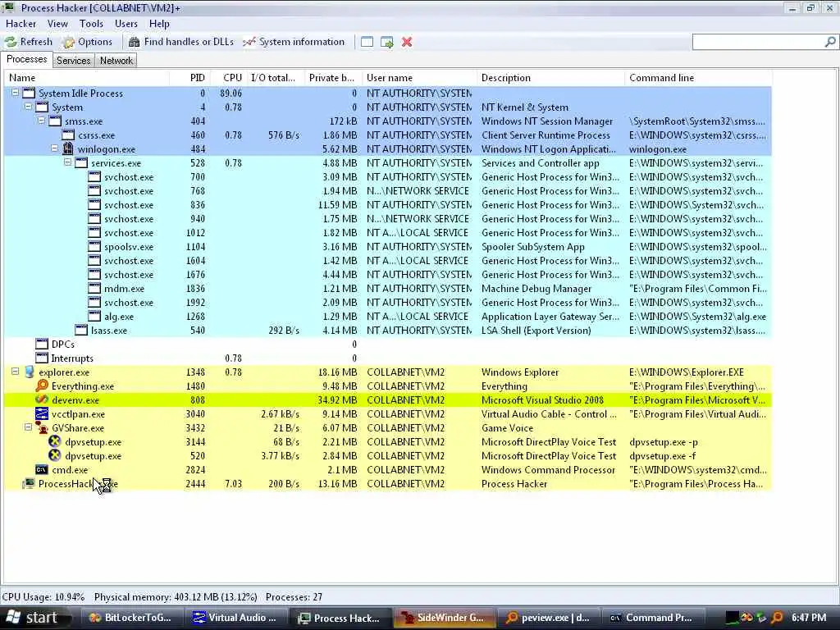Click inside the process search field
Viewport: 840px width, 630px height.
coord(758,42)
